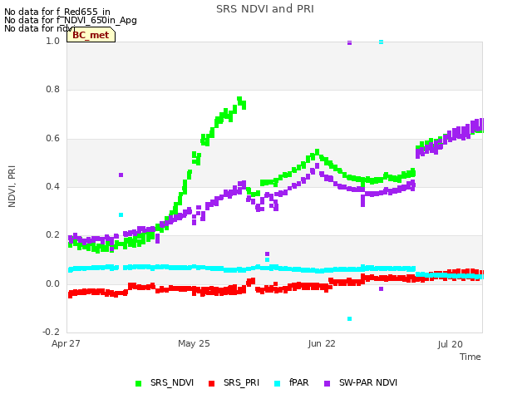
Task: Click the purple outlier point near 0.45
Action: coord(121,175)
